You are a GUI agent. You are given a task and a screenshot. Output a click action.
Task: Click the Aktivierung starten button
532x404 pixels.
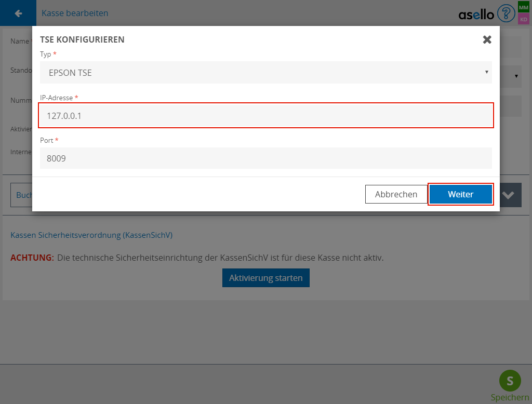[265, 278]
